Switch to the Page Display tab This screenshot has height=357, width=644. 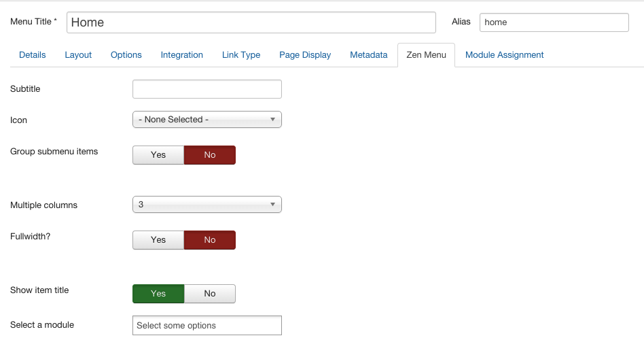click(x=305, y=55)
